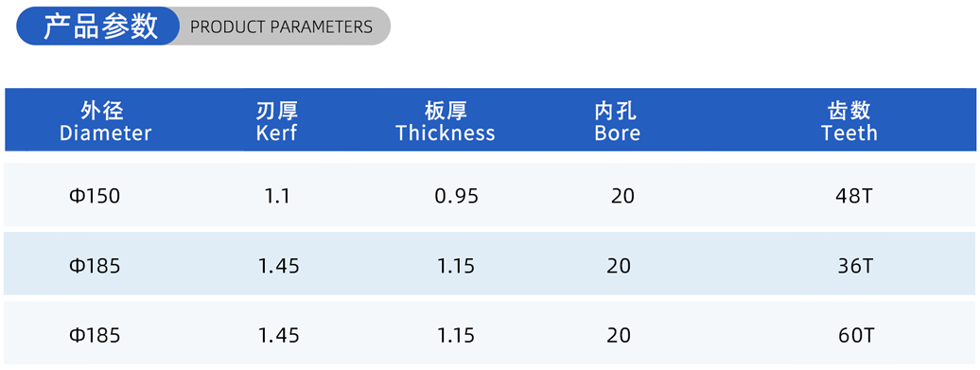Click the 1.1 kerf value cell
Viewport: 980px width, 370px height.
coord(277,196)
